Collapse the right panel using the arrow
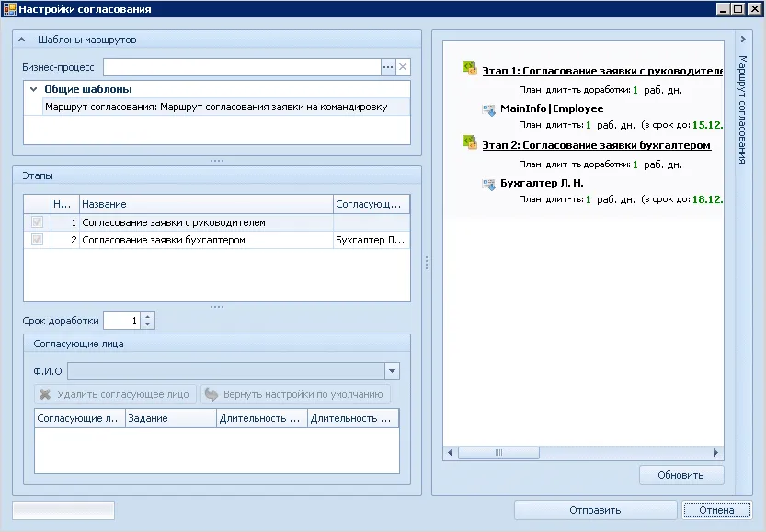 (742, 40)
